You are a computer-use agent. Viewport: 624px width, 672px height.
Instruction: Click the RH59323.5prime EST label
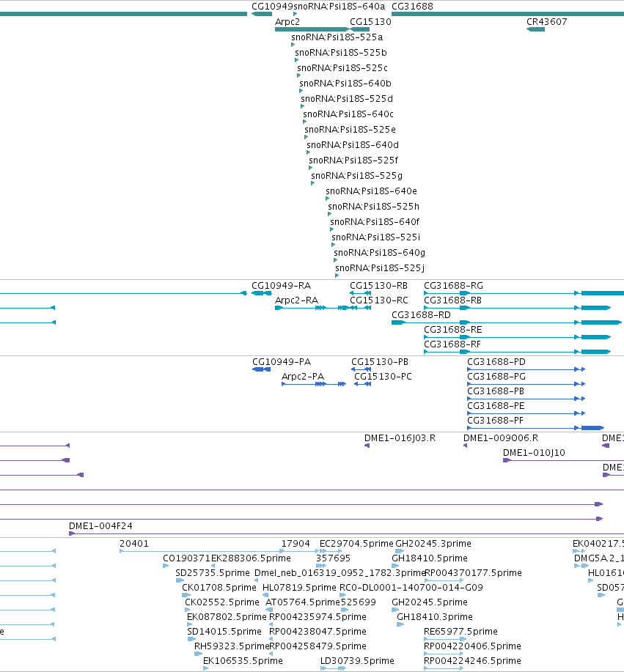coord(232,646)
